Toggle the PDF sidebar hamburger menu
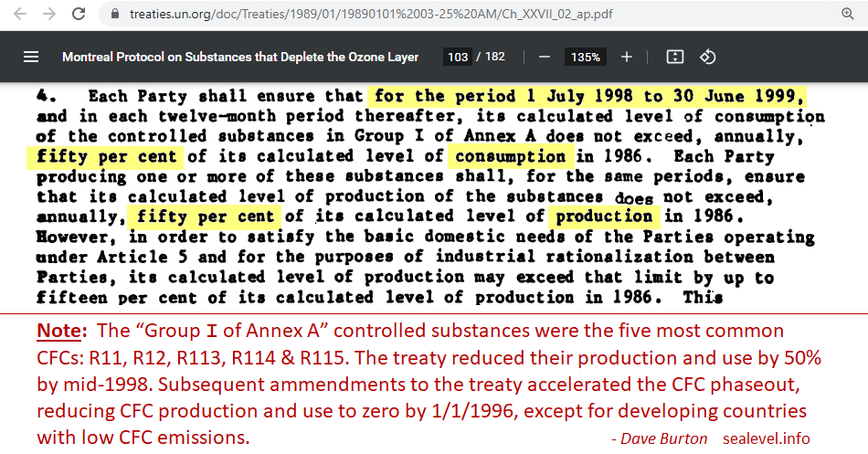The width and height of the screenshot is (868, 454). click(x=31, y=57)
